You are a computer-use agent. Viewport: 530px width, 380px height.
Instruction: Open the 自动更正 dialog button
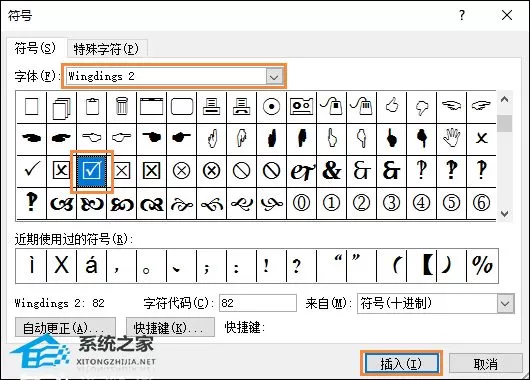[x=65, y=327]
